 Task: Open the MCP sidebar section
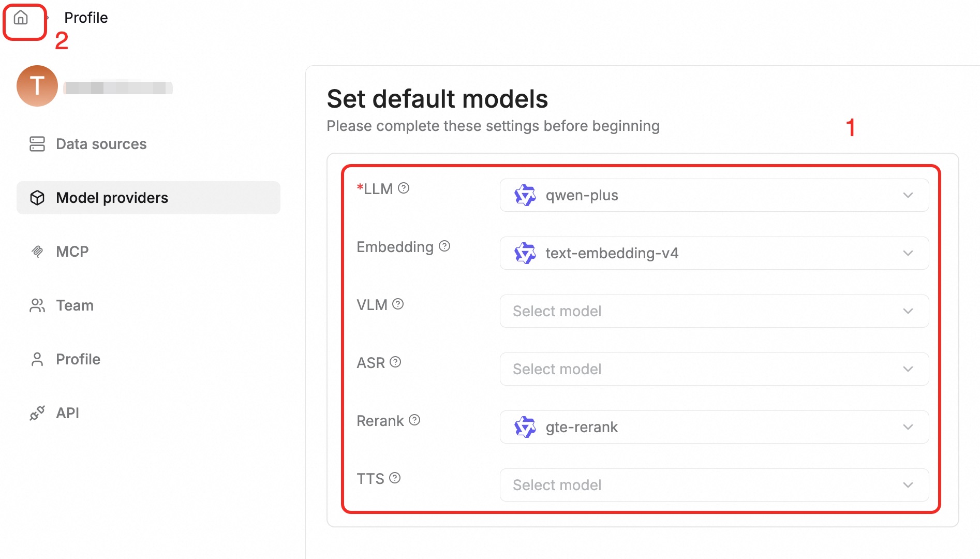(72, 252)
